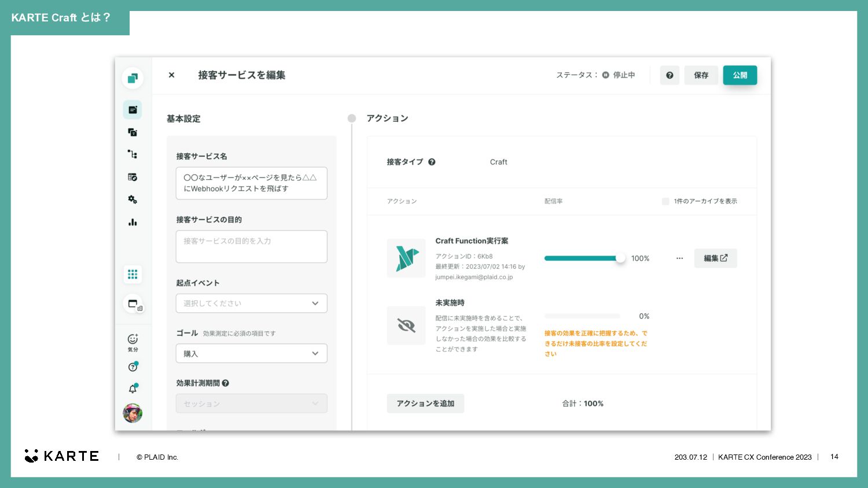
Task: Close the edit service panel with X
Action: (x=171, y=75)
